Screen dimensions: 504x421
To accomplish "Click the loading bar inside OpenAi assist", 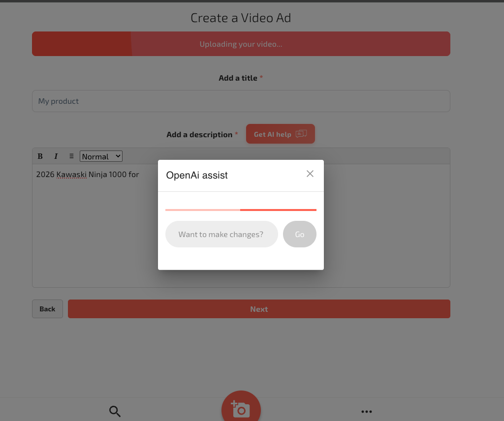I will click(241, 210).
